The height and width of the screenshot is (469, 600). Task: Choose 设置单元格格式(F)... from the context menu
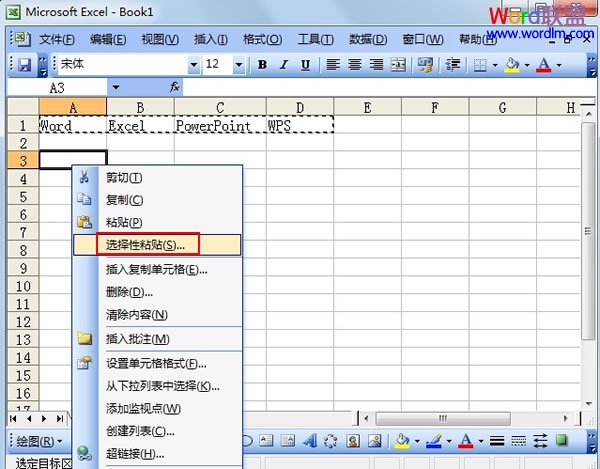tap(157, 363)
